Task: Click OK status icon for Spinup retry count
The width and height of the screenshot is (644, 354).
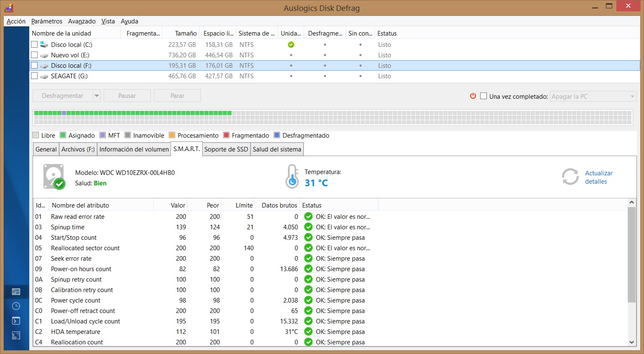Action: [308, 279]
